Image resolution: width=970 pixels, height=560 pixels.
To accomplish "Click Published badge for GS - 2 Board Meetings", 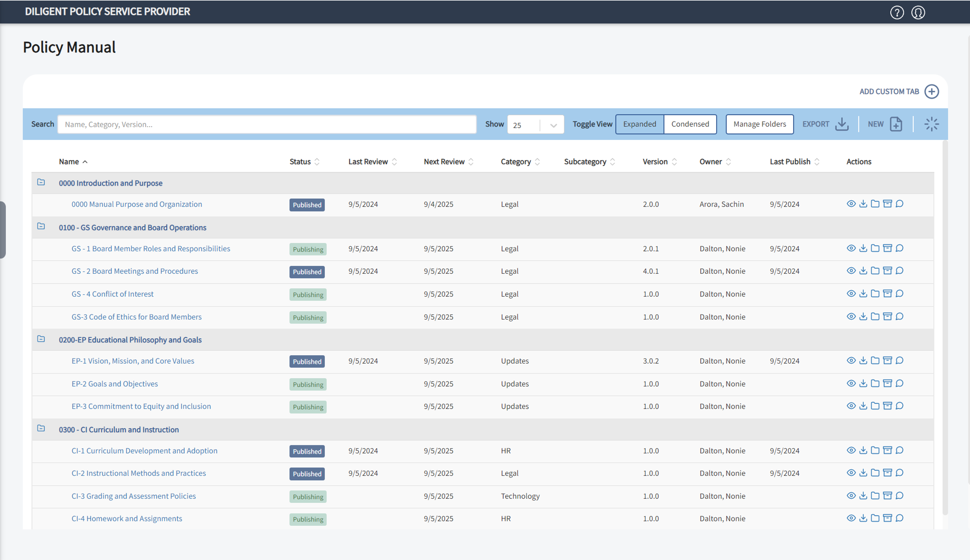I will click(307, 272).
